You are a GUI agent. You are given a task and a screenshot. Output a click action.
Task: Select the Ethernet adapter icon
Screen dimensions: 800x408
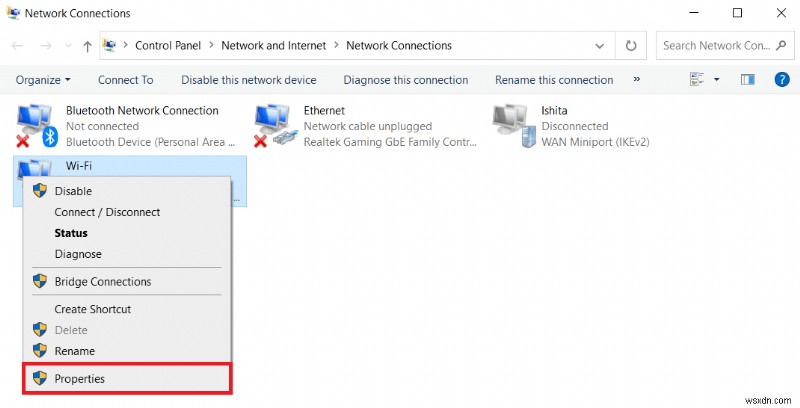pos(276,125)
